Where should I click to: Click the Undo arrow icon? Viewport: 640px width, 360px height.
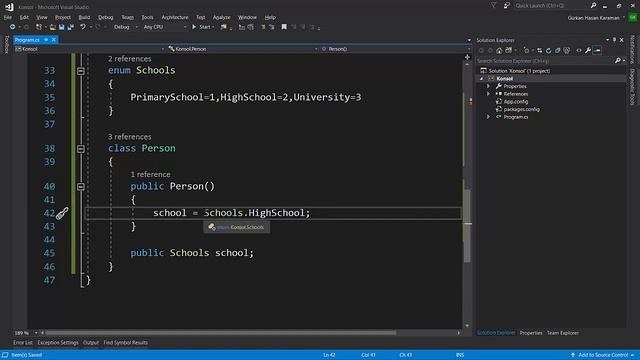click(x=83, y=27)
